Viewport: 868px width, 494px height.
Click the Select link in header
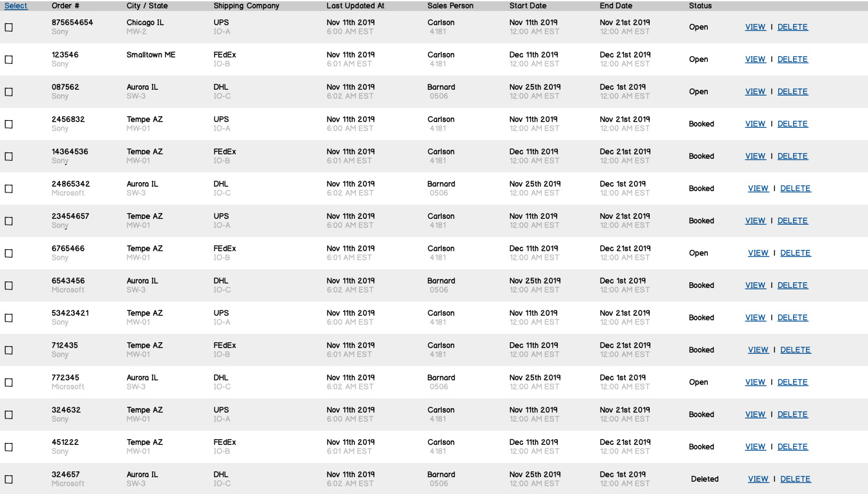(16, 6)
